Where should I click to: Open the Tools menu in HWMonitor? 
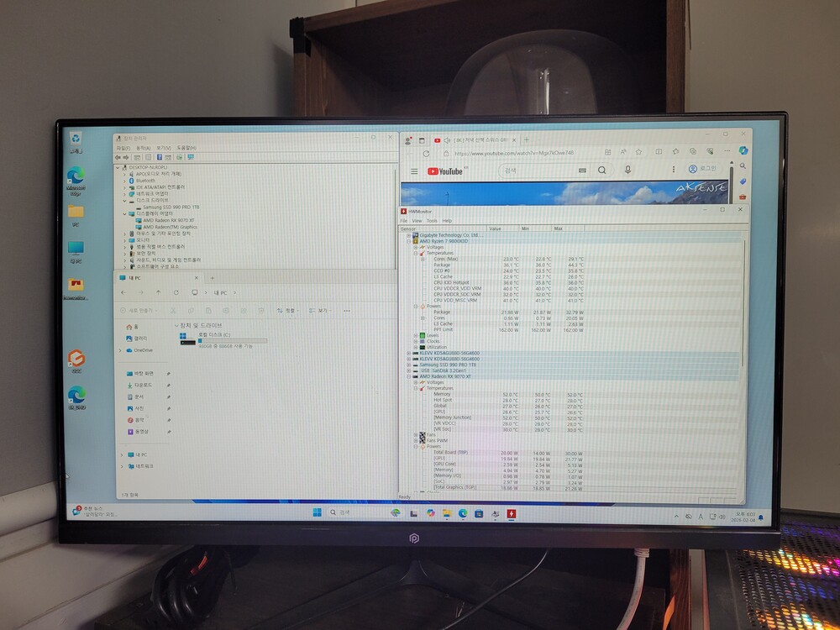(431, 221)
